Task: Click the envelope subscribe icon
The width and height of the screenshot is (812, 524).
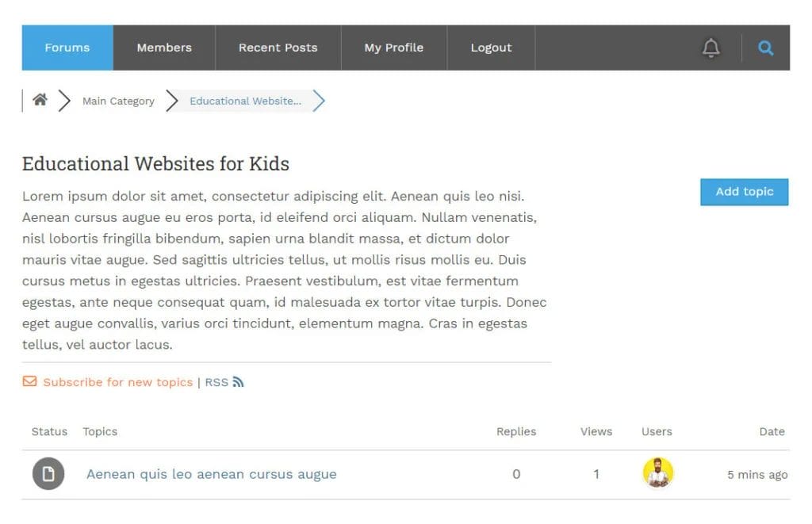Action: [x=30, y=381]
